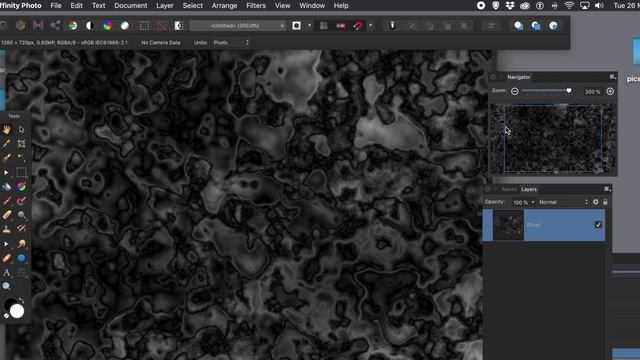Select the Artistic Text tool
This screenshot has height=360, width=640.
click(x=7, y=272)
